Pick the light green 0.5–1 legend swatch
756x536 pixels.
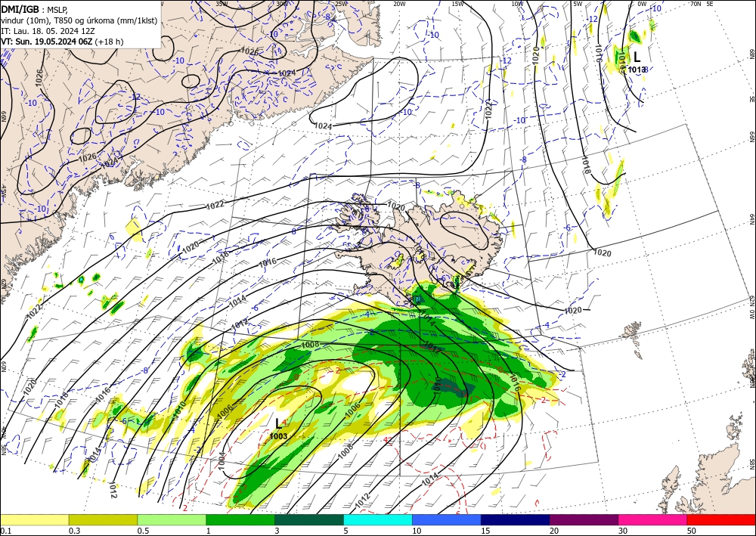[x=172, y=519]
